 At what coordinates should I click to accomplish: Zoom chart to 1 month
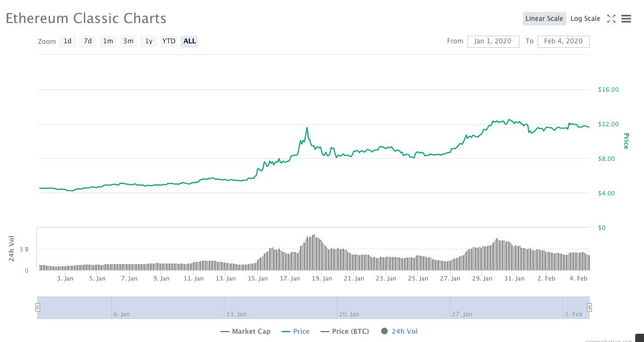click(x=108, y=41)
